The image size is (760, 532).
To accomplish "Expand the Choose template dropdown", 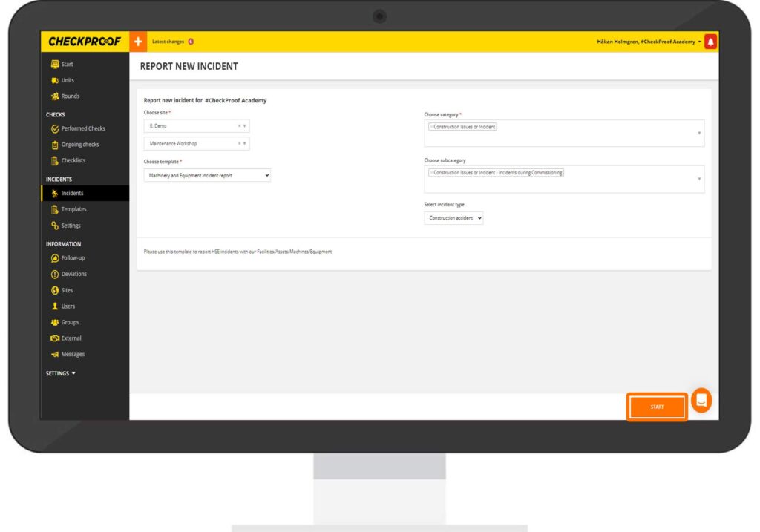I will pos(207,175).
